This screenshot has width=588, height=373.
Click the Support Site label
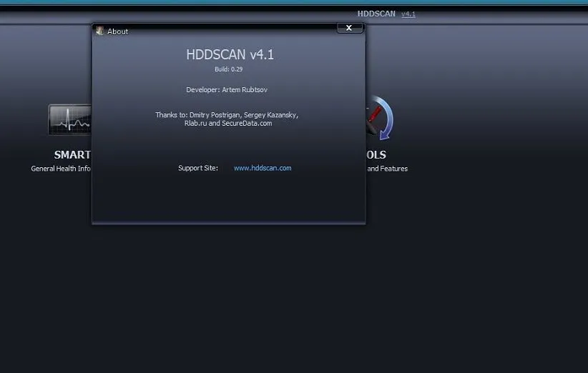click(198, 169)
